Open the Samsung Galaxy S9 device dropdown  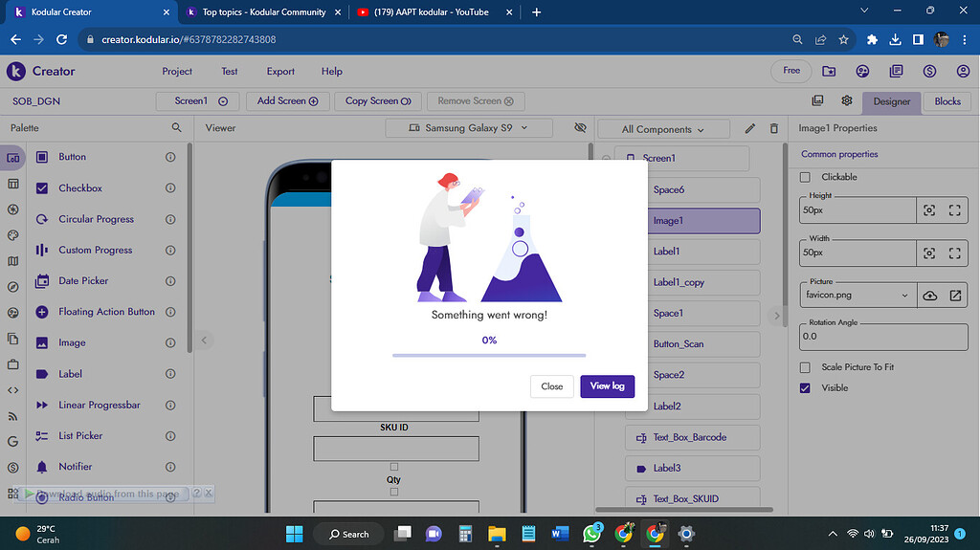(x=467, y=128)
